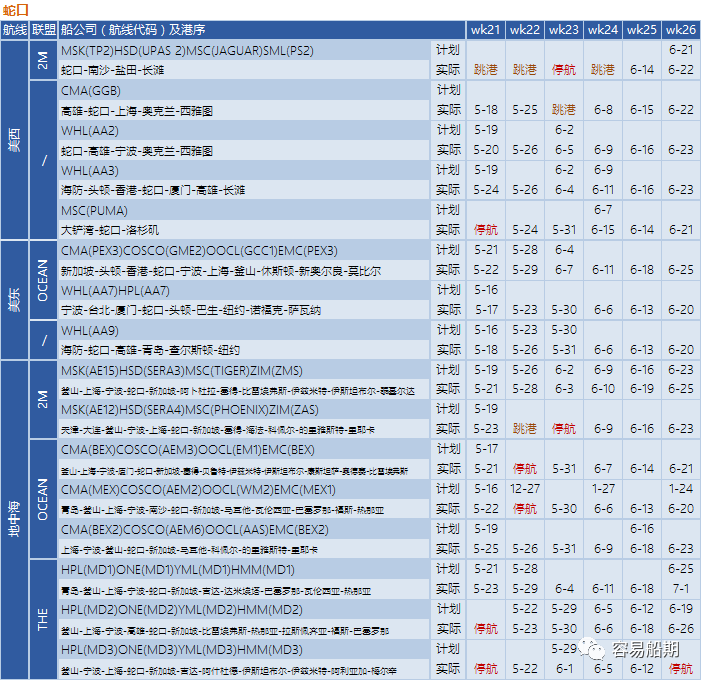702x681 pixels.
Task: Select the wk21 column header
Action: pos(485,30)
